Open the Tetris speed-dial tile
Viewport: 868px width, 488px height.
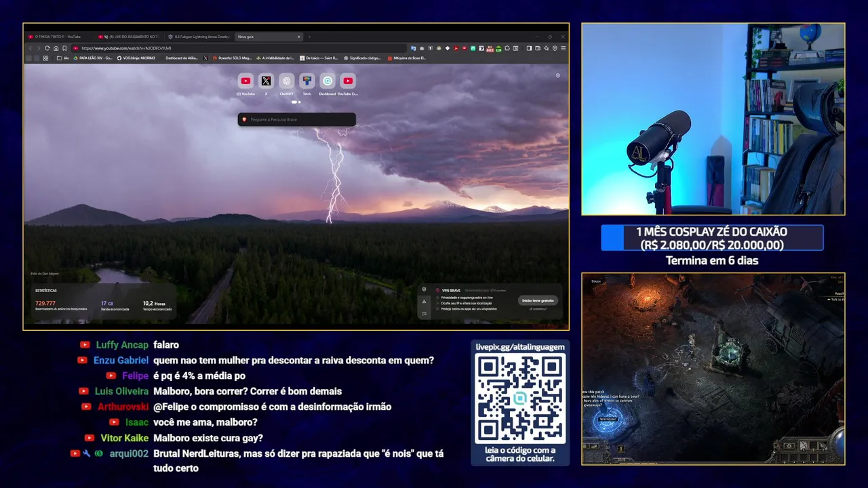(x=307, y=81)
